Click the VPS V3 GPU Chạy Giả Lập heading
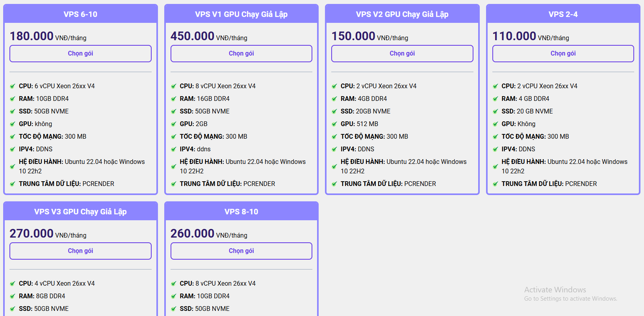This screenshot has width=644, height=316. (x=80, y=212)
